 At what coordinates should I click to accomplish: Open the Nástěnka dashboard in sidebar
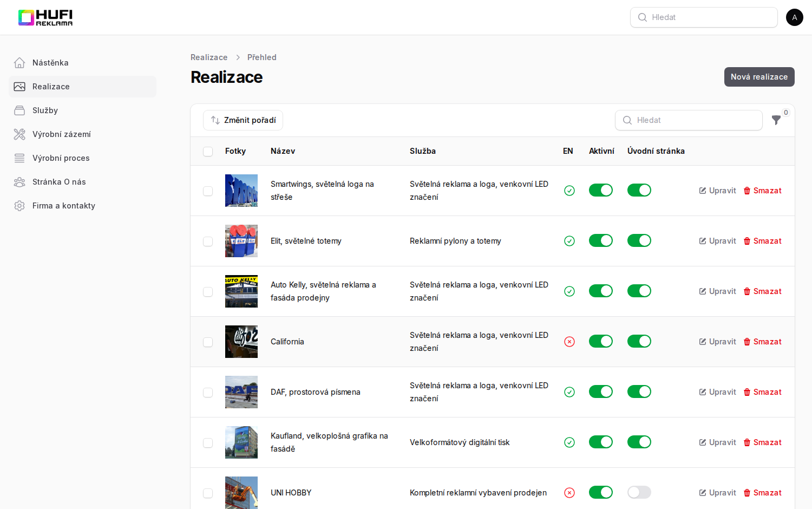(82, 63)
